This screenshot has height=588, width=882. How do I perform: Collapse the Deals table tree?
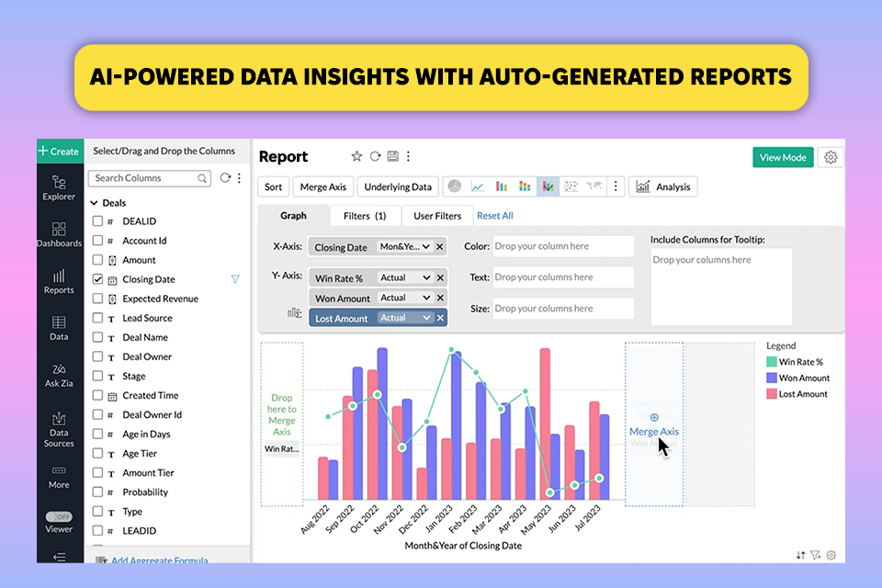[95, 202]
